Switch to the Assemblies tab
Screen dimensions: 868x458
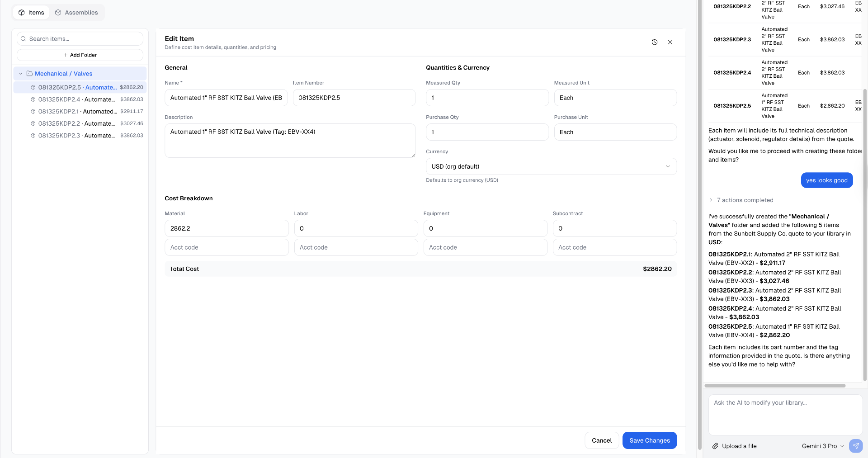pyautogui.click(x=76, y=13)
